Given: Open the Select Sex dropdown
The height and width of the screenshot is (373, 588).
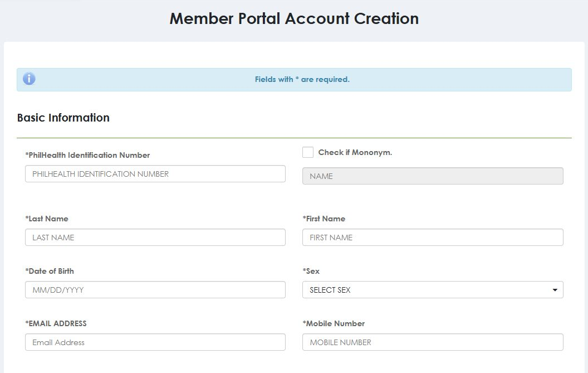Looking at the screenshot, I should (433, 289).
